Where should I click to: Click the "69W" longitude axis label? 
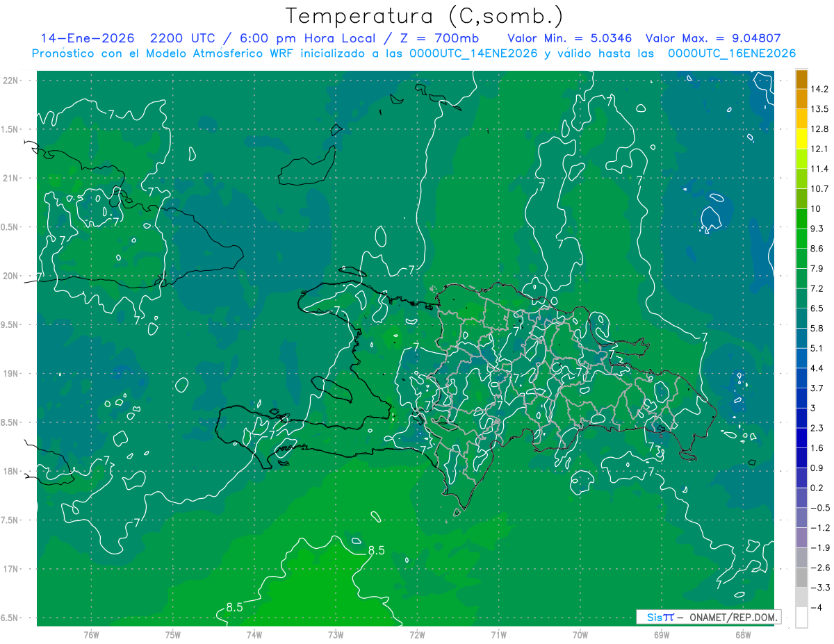[662, 635]
